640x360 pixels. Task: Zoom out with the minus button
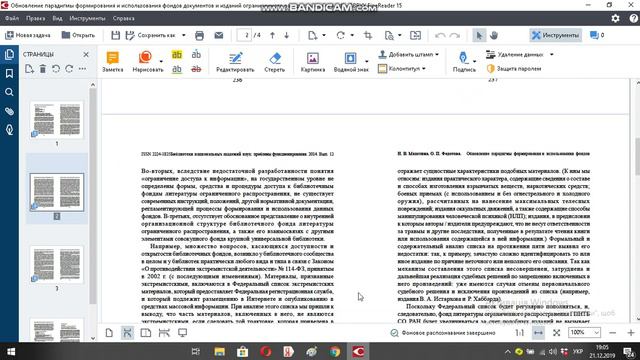612,333
